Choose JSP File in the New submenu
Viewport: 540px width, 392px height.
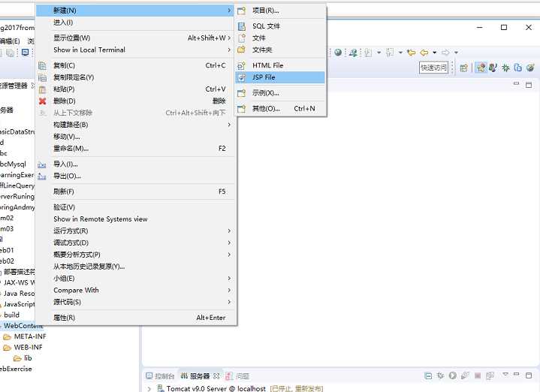[279, 77]
